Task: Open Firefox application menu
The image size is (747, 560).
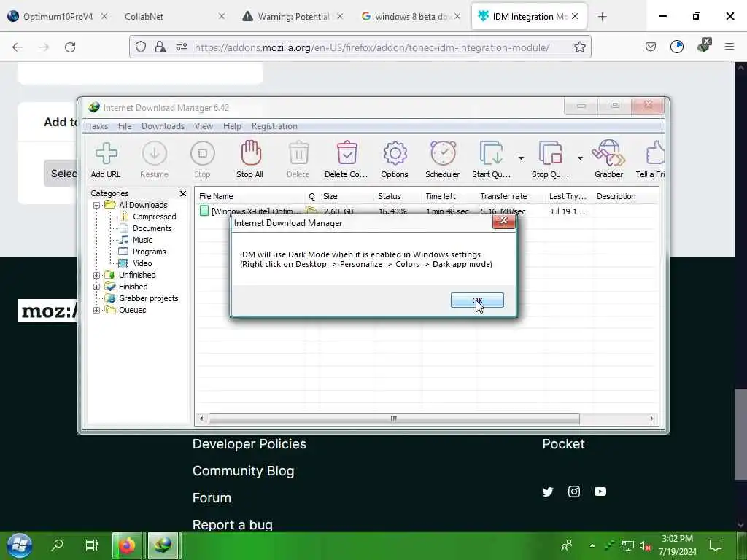Action: click(729, 47)
